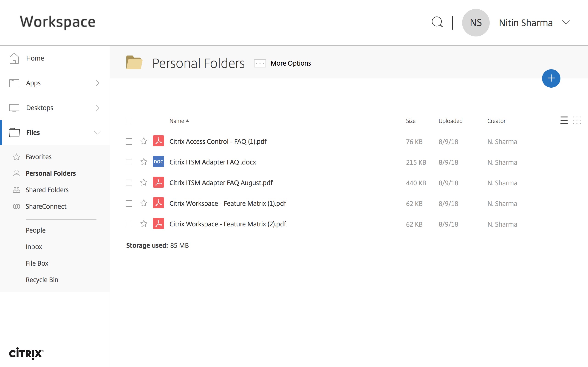Image resolution: width=588 pixels, height=367 pixels.
Task: Click the blue plus button to add files
Action: point(551,78)
